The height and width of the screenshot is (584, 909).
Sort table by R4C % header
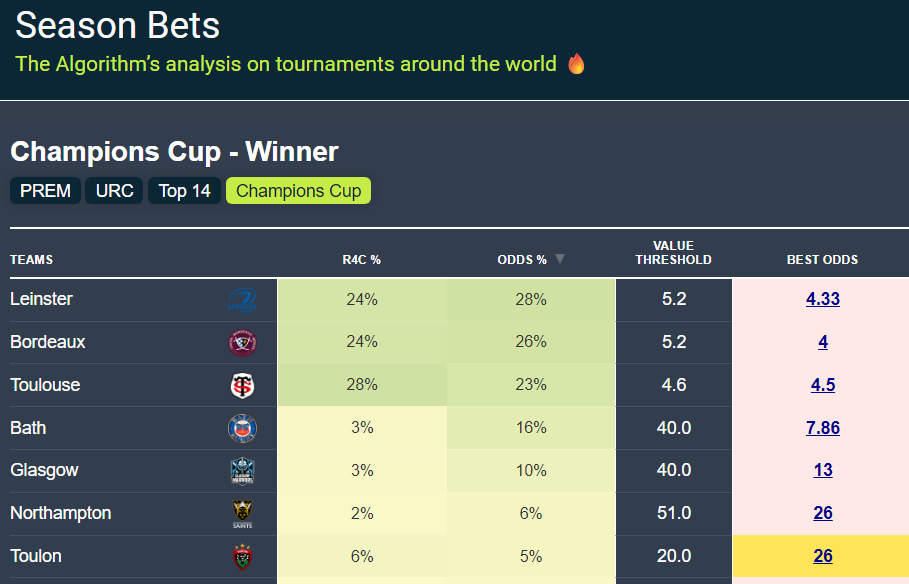[x=361, y=260]
